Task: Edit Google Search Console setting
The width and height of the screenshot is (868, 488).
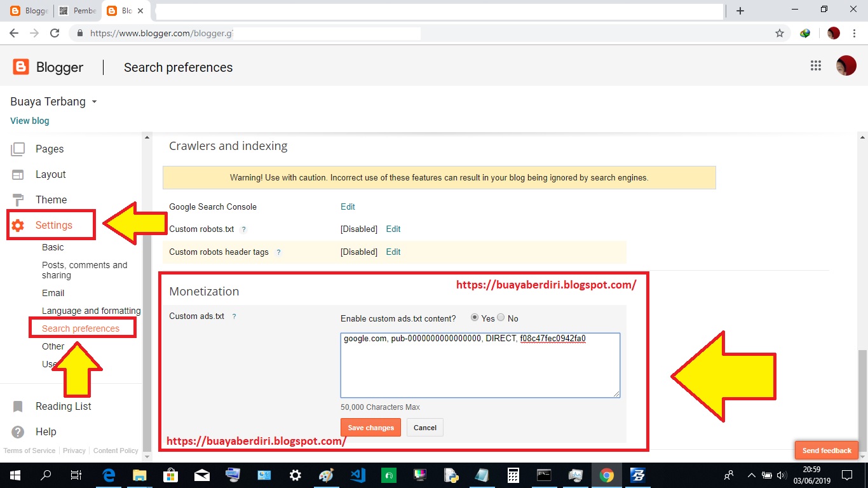Action: (x=348, y=207)
